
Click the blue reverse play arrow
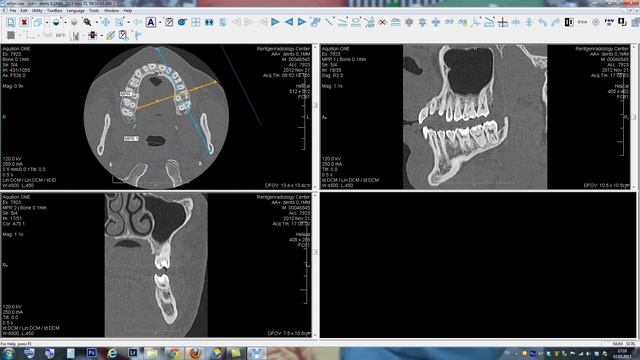tap(289, 22)
